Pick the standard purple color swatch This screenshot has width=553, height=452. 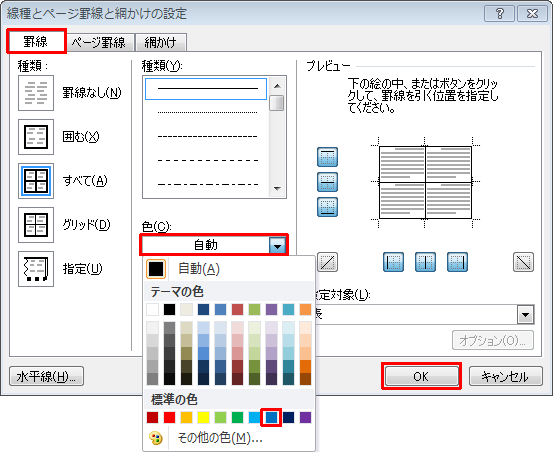[x=305, y=418]
